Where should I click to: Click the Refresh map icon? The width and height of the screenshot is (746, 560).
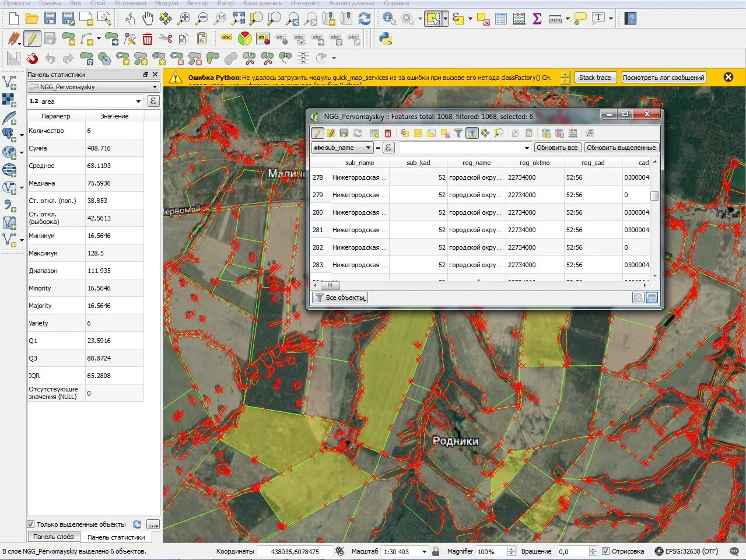tap(365, 19)
